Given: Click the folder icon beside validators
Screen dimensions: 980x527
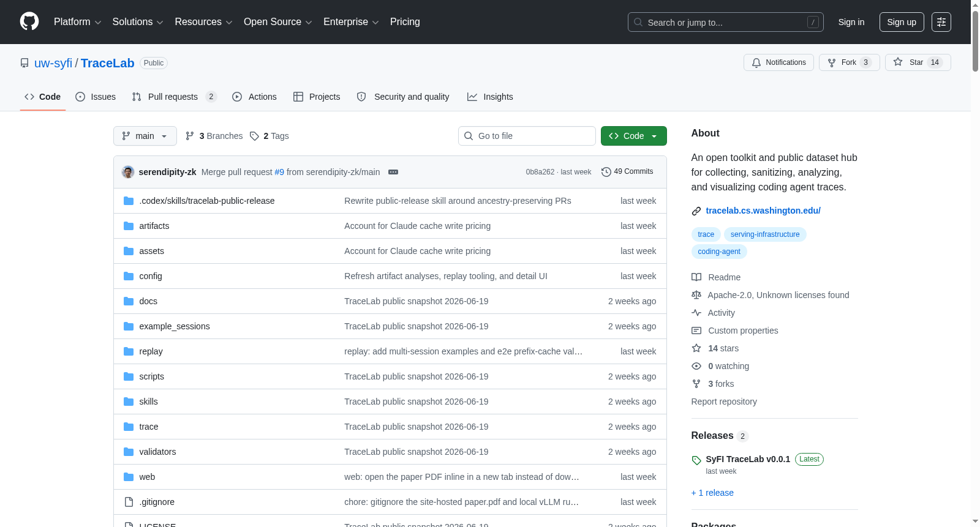Looking at the screenshot, I should (129, 452).
